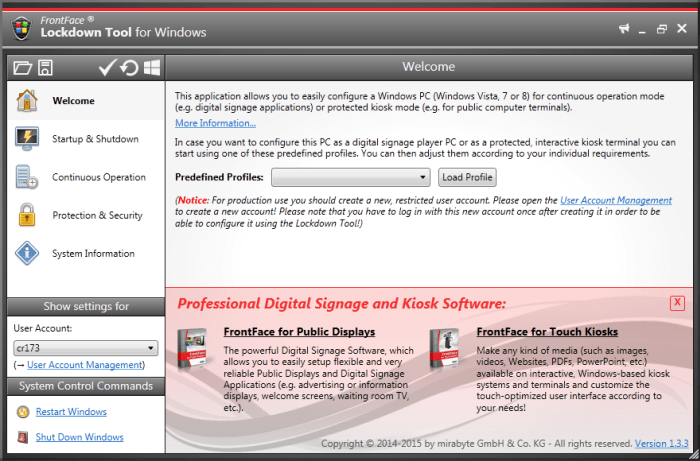Screen dimensions: 700x461
Task: Click the circular arrow reset icon
Action: pos(129,68)
